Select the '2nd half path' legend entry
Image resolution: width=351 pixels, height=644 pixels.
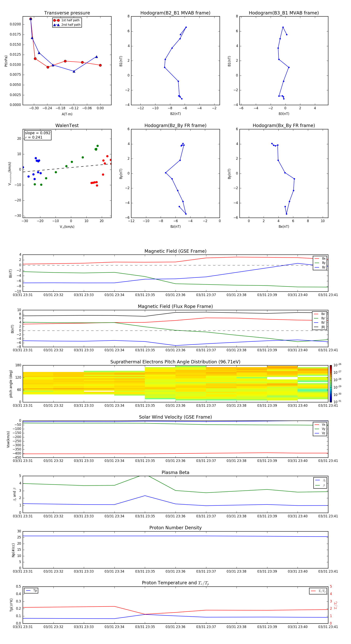[67, 25]
